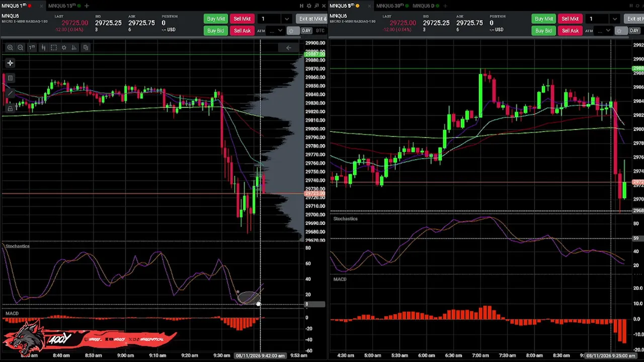Click the 29887 green price marker on left axis

coord(315,54)
